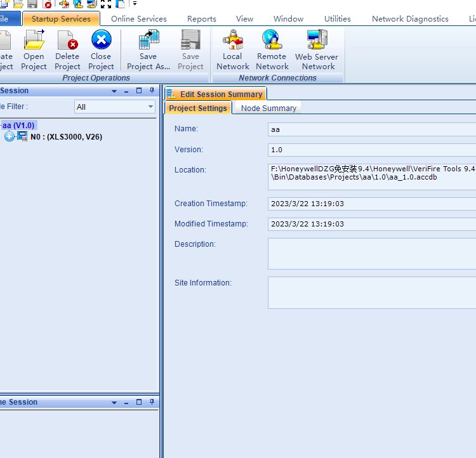
Task: Open the Utilities ribbon tab
Action: (337, 19)
